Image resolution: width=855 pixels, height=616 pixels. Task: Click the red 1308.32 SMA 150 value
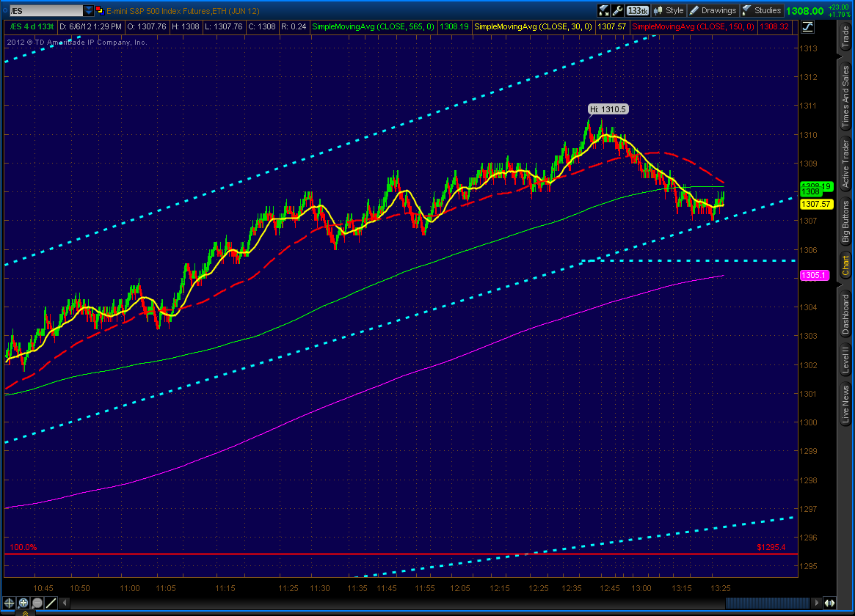point(774,26)
